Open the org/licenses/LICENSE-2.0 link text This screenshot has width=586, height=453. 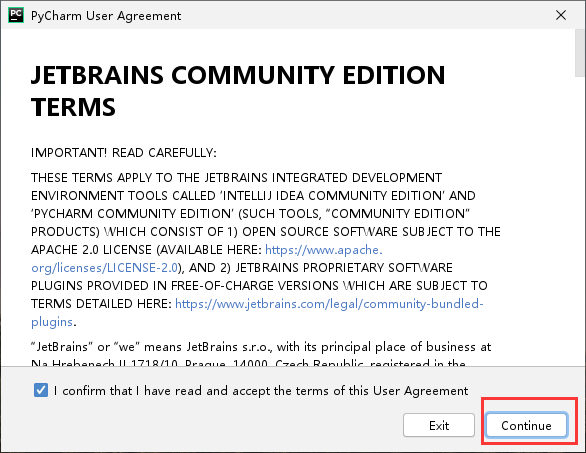(x=104, y=268)
